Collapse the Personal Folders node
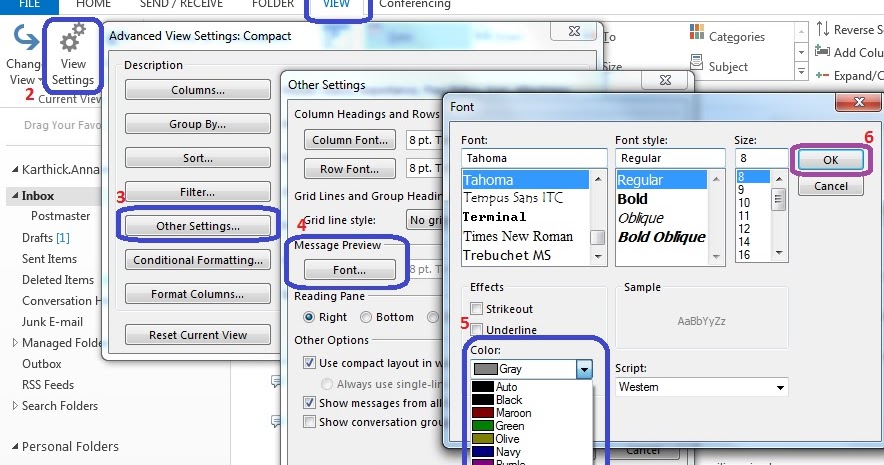 pos(15,446)
